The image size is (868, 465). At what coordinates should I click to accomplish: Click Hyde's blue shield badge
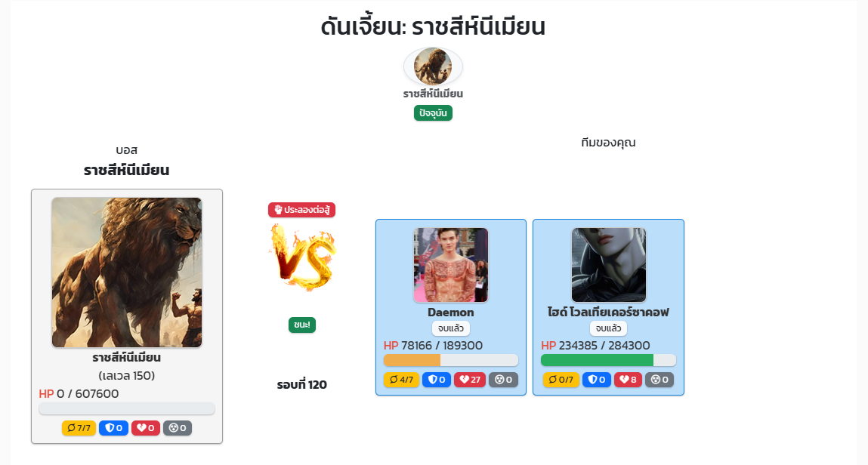pos(597,380)
